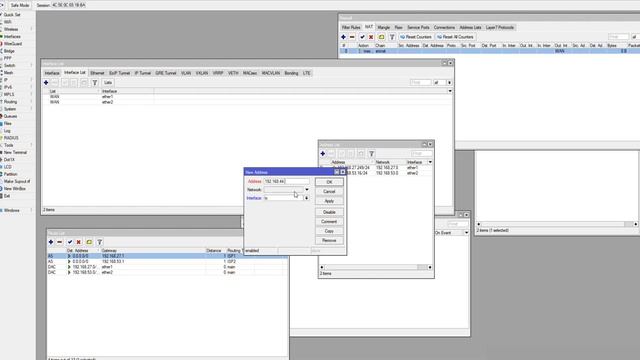Image resolution: width=640 pixels, height=360 pixels.
Task: Toggle Safe Mode button
Action: pos(19,5)
